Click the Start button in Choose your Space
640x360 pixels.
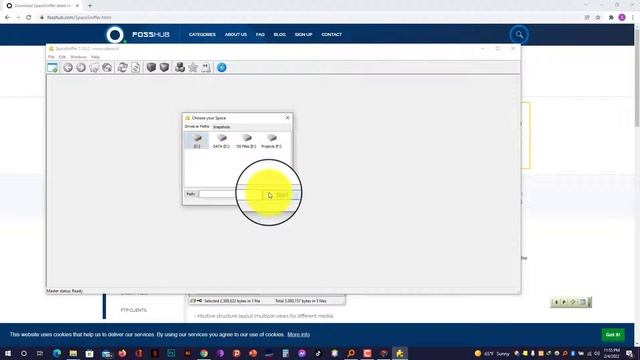click(282, 195)
